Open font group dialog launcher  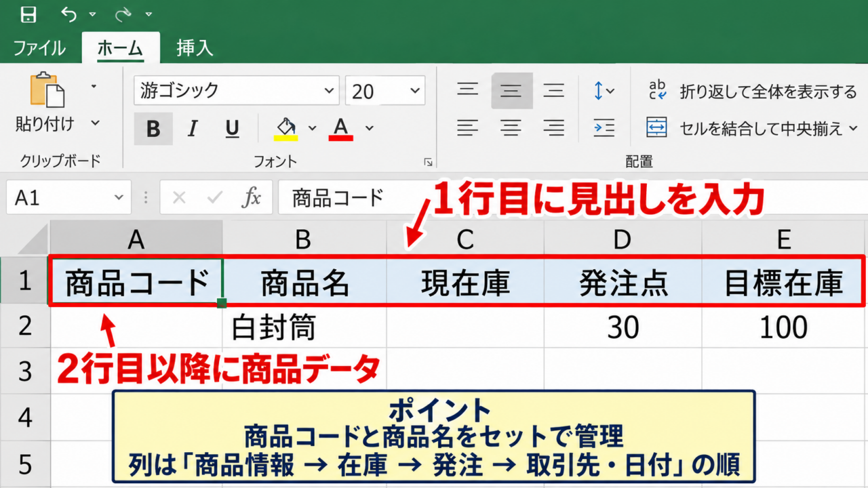(x=428, y=162)
